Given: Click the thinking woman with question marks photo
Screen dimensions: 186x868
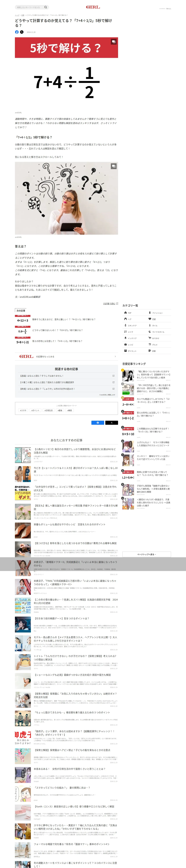Looking at the screenshot, I should click(x=66, y=198).
